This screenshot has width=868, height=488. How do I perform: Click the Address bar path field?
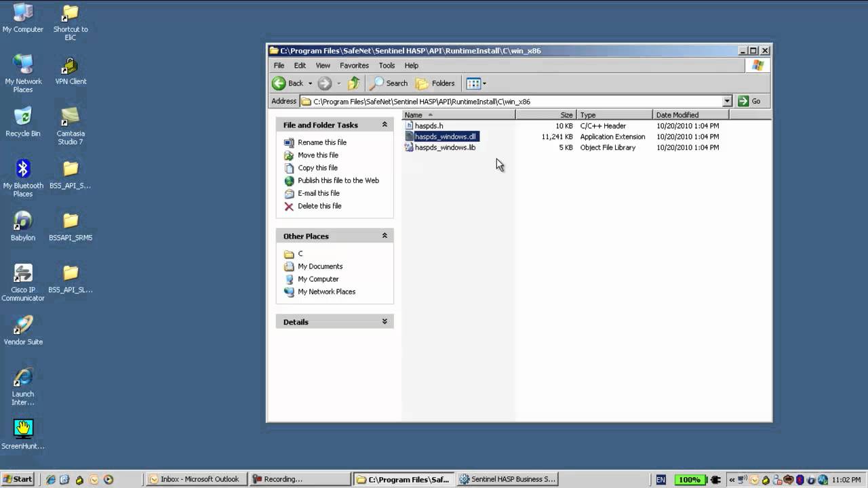511,102
